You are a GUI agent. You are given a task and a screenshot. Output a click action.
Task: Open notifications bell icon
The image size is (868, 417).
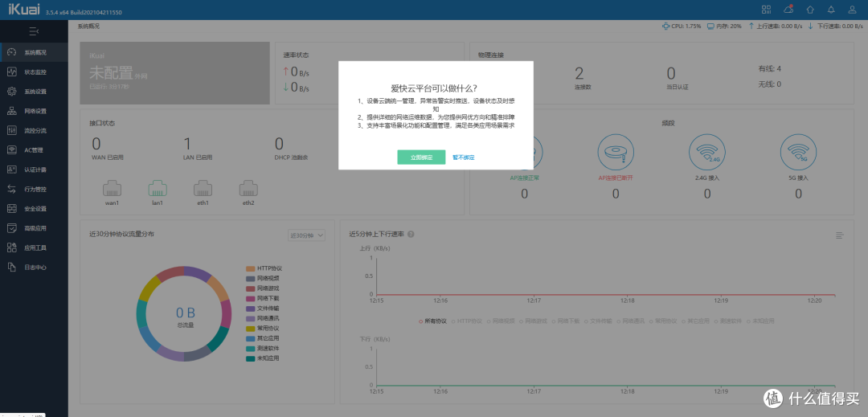pos(831,10)
